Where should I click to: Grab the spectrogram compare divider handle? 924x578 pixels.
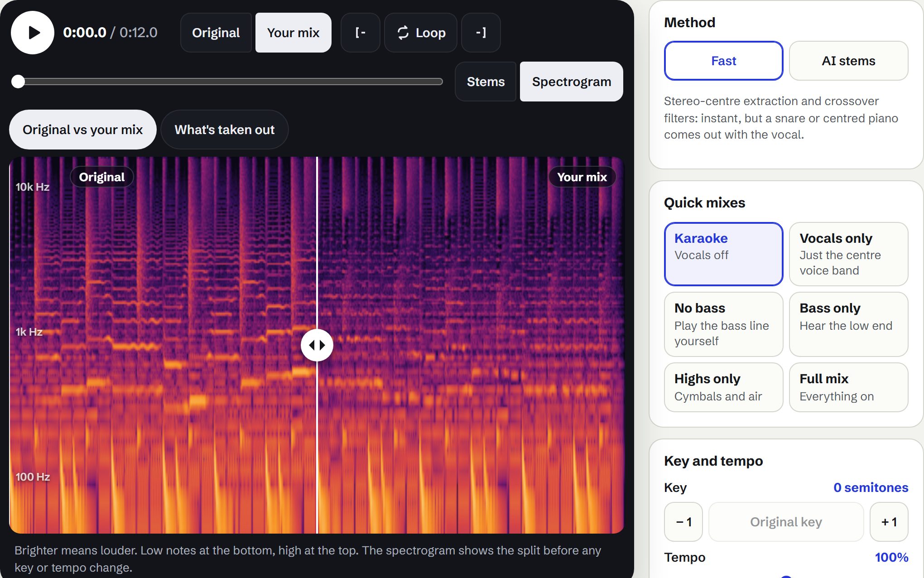(317, 345)
